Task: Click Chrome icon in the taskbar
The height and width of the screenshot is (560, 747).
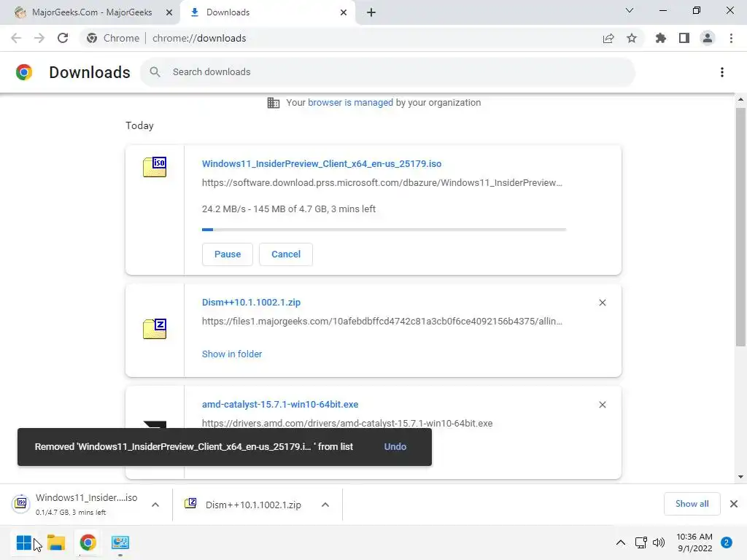Action: click(88, 542)
